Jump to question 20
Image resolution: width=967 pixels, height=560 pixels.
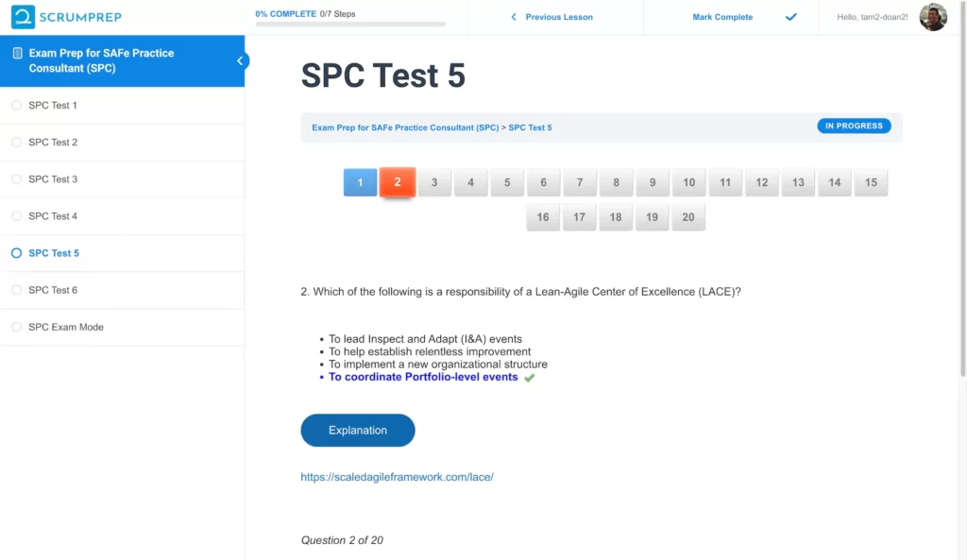click(x=688, y=216)
